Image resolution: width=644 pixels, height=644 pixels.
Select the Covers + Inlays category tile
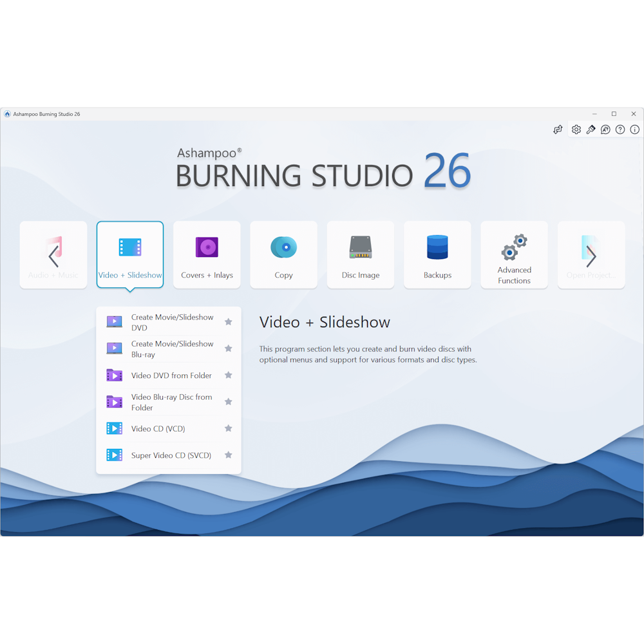coord(207,255)
